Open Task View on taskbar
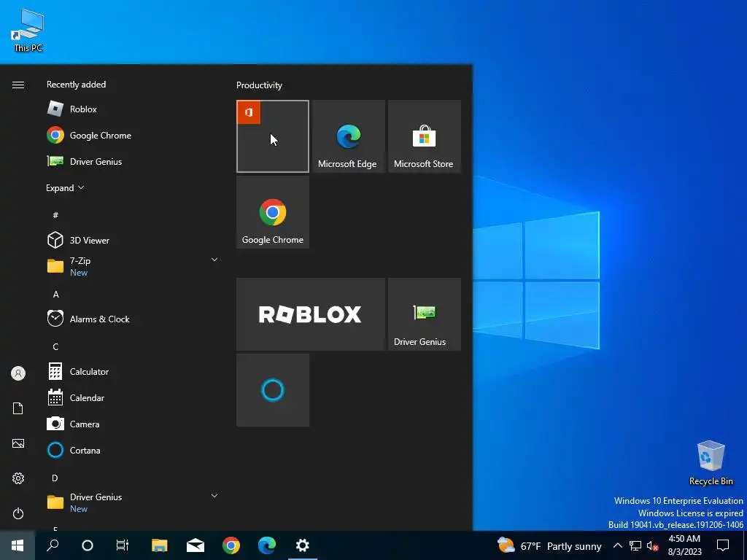Image resolution: width=747 pixels, height=560 pixels. click(123, 545)
